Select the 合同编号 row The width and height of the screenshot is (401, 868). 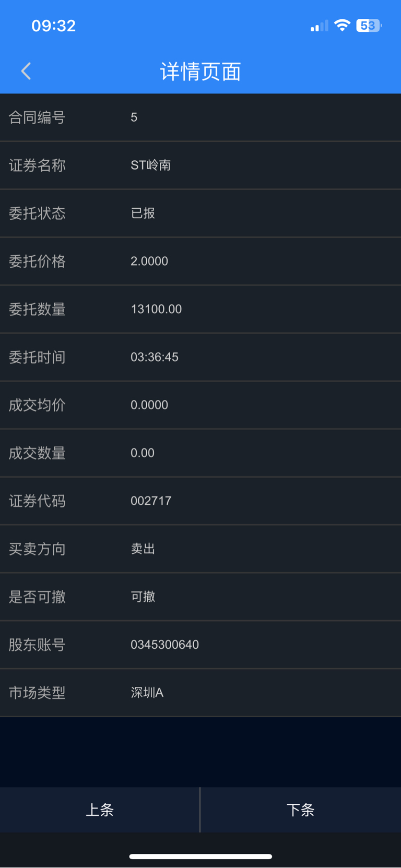coord(200,117)
